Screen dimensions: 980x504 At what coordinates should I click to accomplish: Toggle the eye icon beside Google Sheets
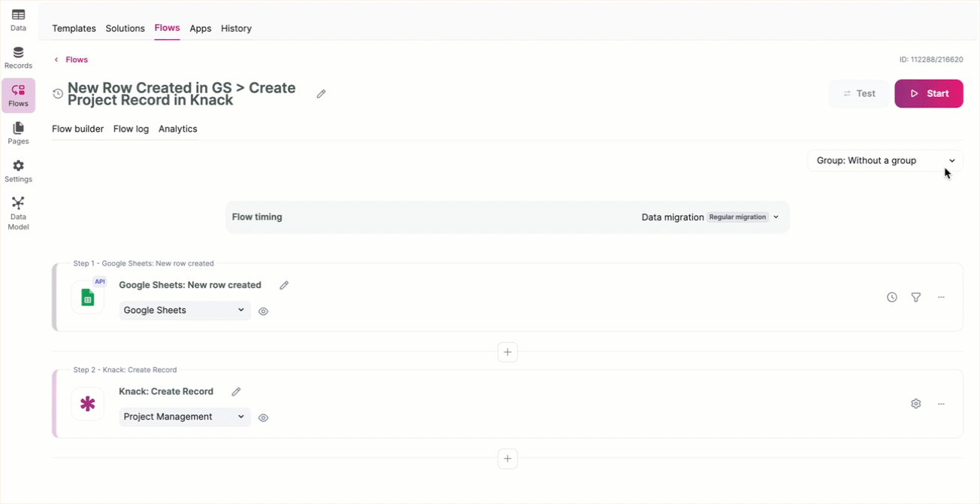263,311
